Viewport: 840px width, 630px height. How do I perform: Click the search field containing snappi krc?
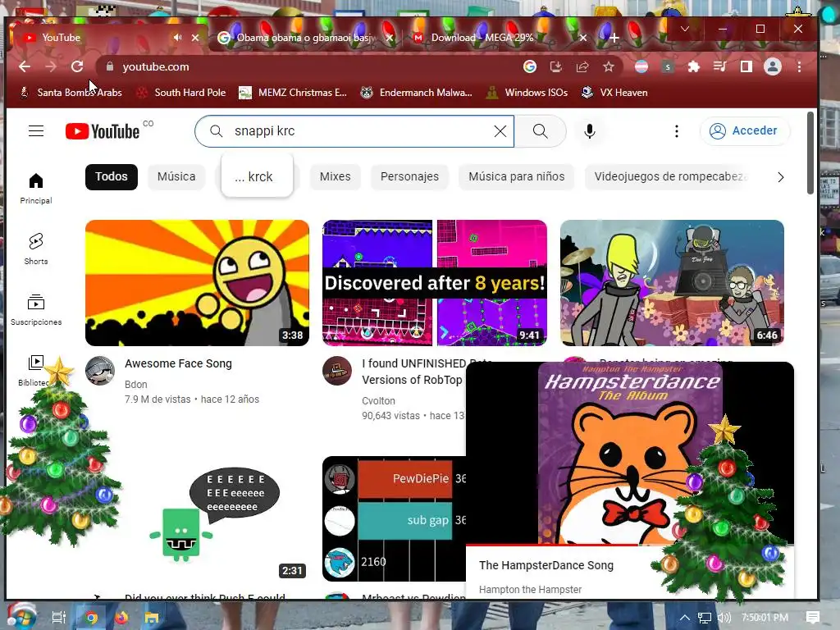pos(354,131)
